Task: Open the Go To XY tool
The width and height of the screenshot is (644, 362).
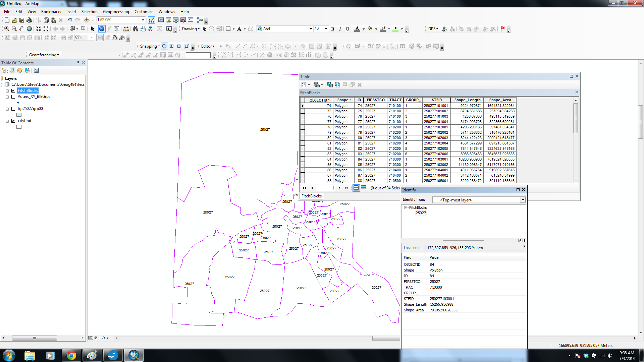Action: pyautogui.click(x=150, y=29)
